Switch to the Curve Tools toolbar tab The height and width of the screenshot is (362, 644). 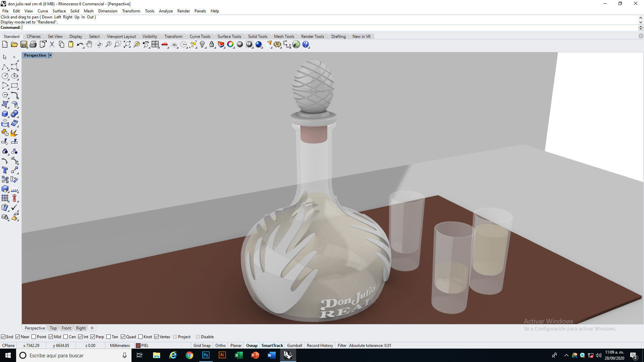click(200, 36)
